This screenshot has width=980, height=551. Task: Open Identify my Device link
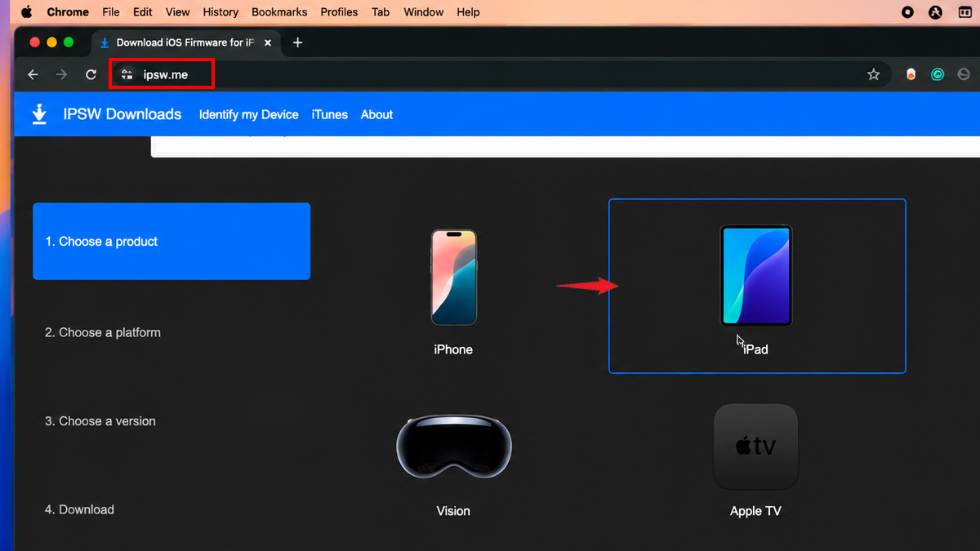(249, 114)
